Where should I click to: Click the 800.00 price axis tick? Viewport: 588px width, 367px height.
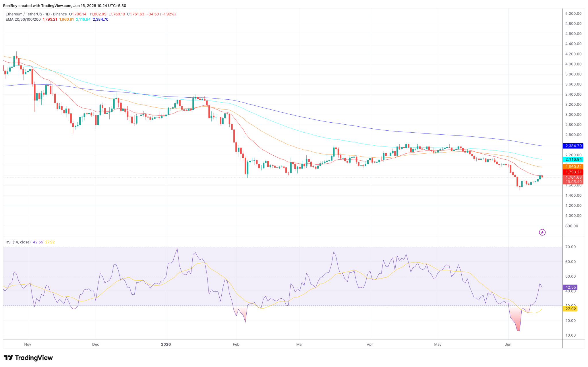click(x=572, y=226)
